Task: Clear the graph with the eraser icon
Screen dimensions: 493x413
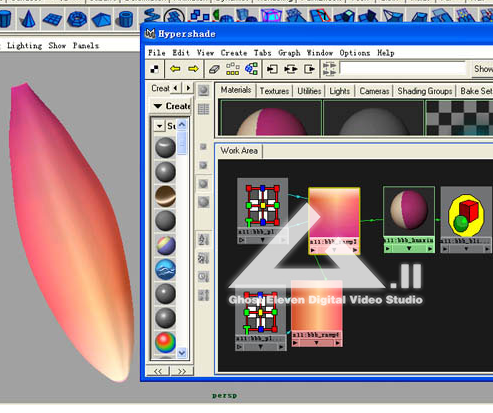Action: 214,69
